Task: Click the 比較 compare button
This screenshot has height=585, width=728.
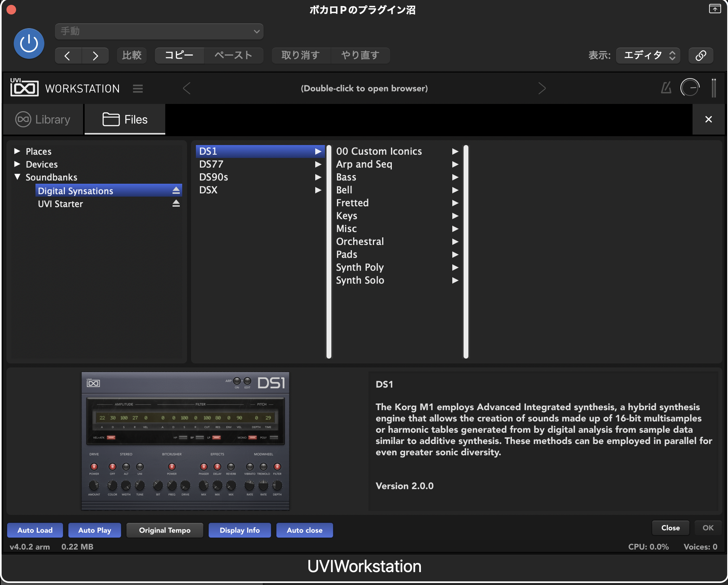Action: coord(132,55)
